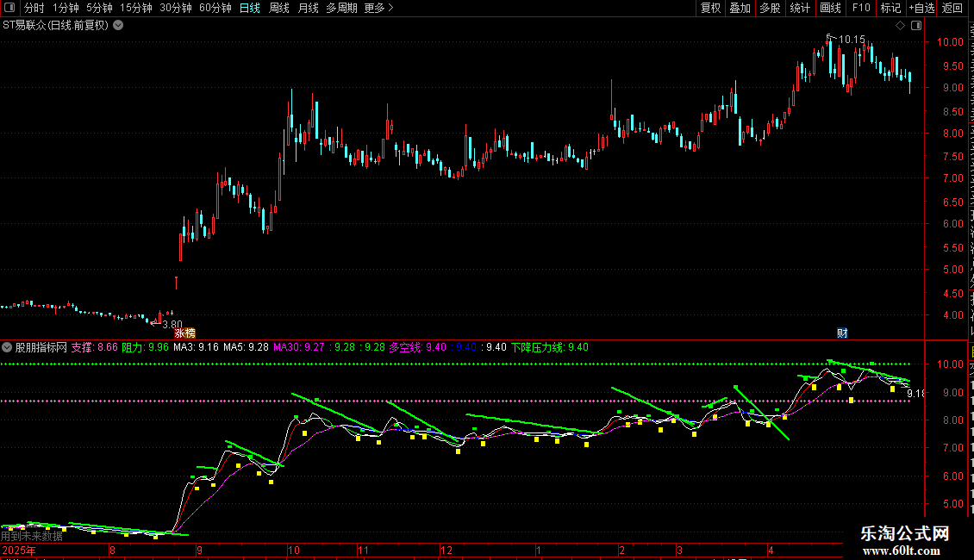Click the 10.15 high price label

point(852,40)
